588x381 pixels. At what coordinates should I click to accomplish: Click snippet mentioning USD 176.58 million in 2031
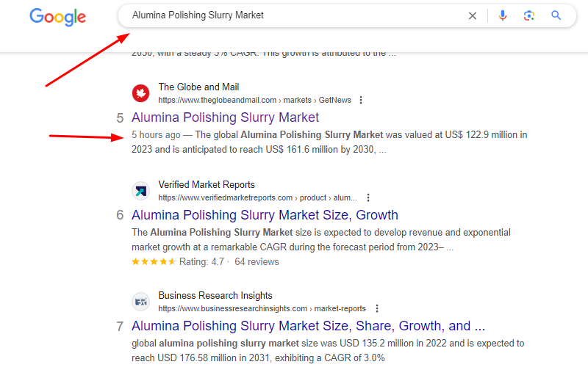click(328, 351)
